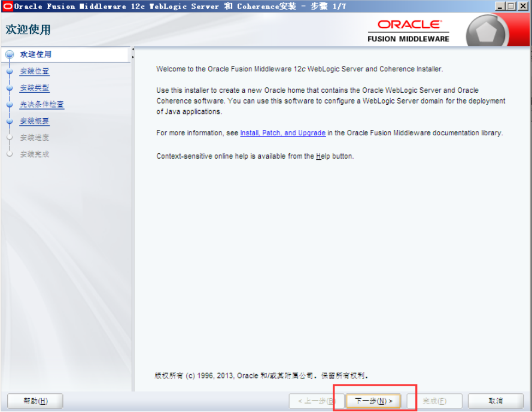Click the 安装进度 step bullet icon
This screenshot has width=532, height=412.
tap(10, 138)
